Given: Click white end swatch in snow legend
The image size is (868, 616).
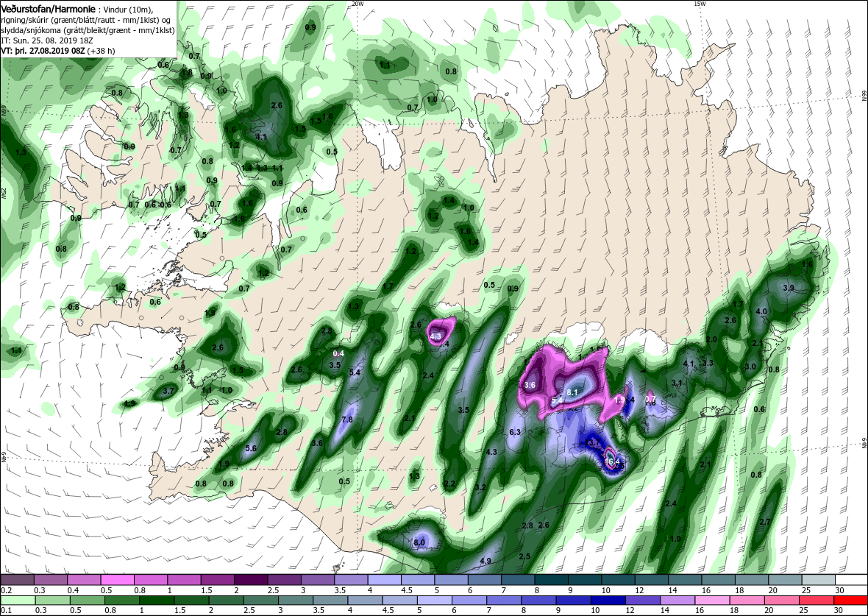Looking at the screenshot, I should pyautogui.click(x=851, y=578).
